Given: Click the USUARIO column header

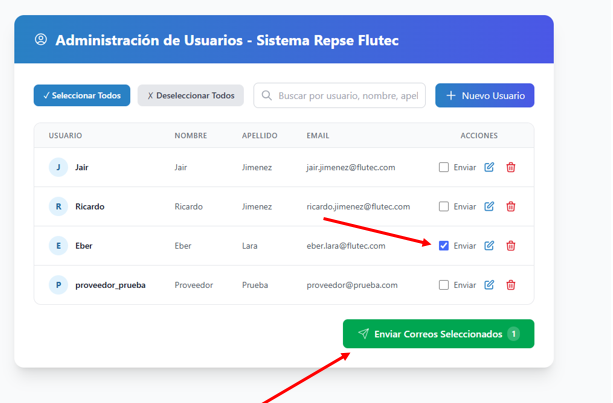Looking at the screenshot, I should click(x=65, y=136).
